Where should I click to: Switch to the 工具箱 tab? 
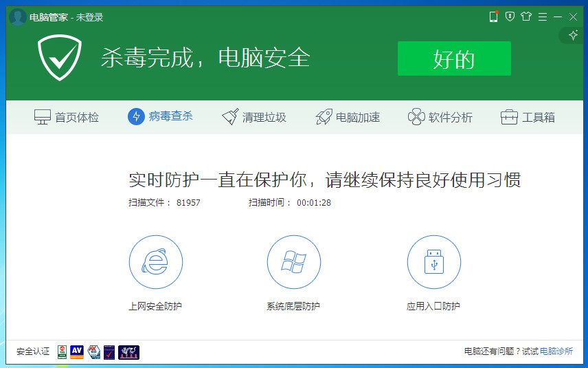(528, 117)
